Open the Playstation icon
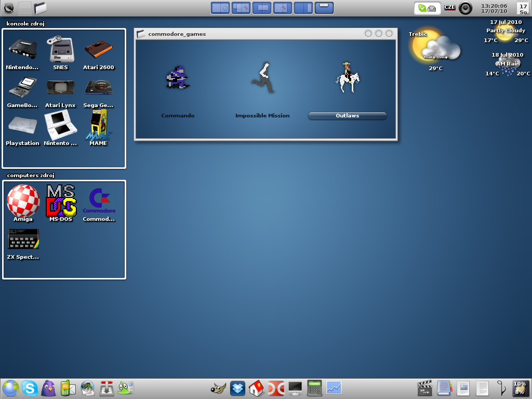This screenshot has height=399, width=532. click(22, 125)
